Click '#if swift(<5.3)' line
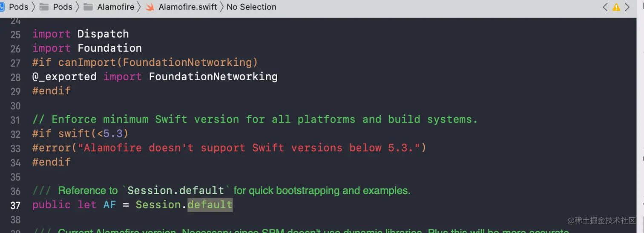The height and width of the screenshot is (233, 644). point(80,133)
